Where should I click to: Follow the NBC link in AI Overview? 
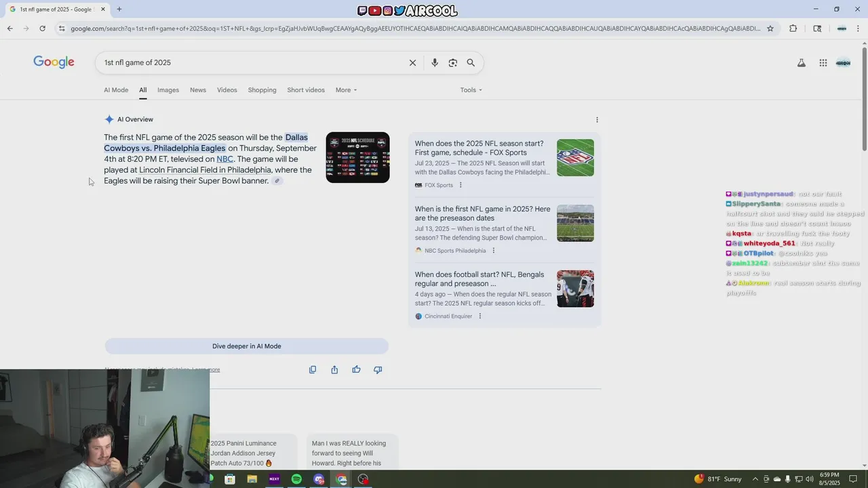(224, 159)
